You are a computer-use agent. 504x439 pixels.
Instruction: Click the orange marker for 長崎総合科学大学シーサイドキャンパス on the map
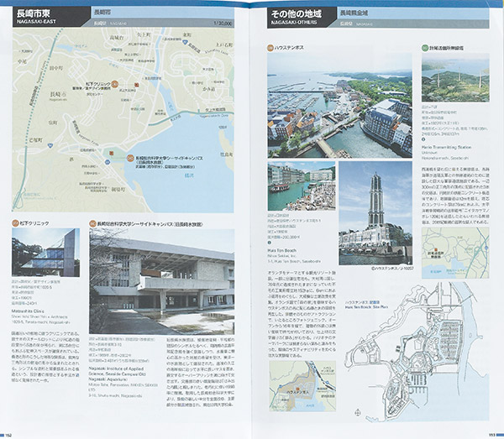[x=130, y=158]
